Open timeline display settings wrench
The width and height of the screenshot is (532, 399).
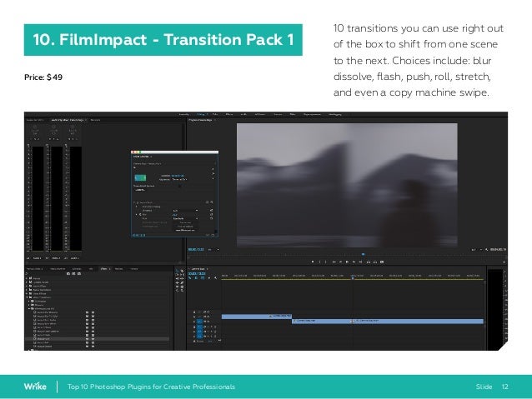tap(215, 278)
